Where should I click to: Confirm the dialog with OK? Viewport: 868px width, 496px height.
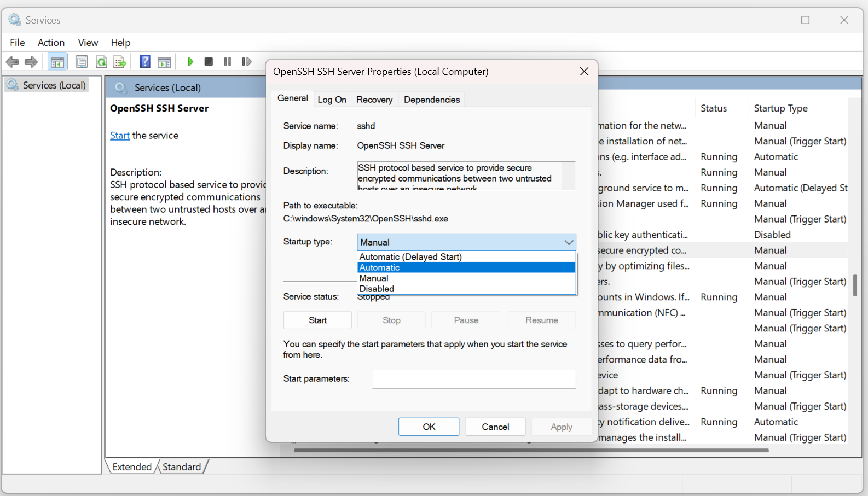[429, 427]
